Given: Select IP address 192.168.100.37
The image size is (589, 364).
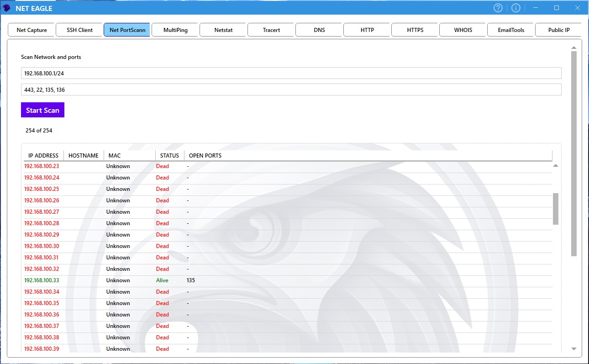Looking at the screenshot, I should click(x=42, y=326).
